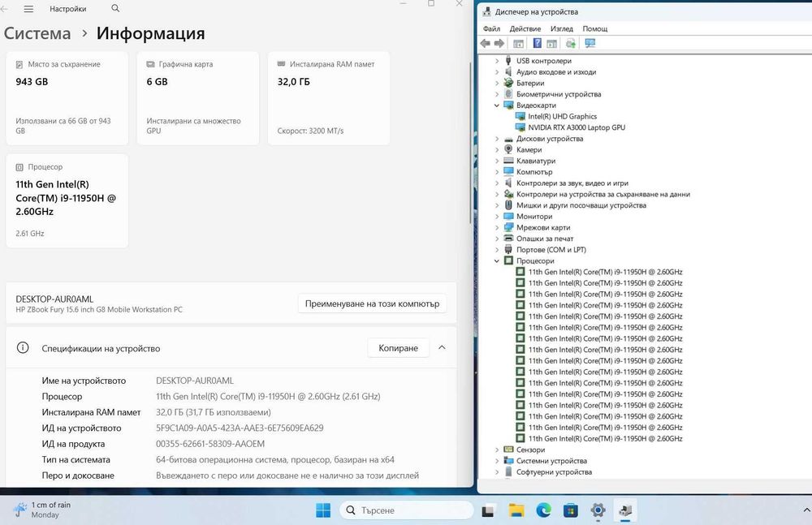
Task: Click the Settings window vertical scrollbar
Action: coord(470,142)
